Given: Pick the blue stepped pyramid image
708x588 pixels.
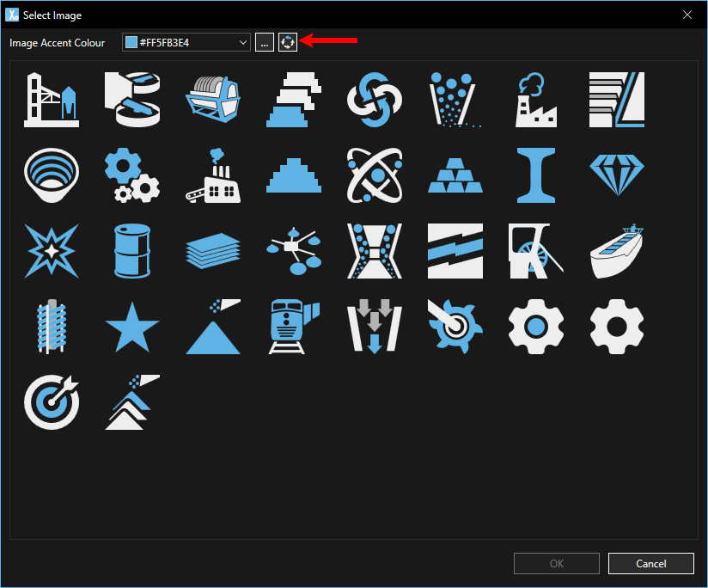Looking at the screenshot, I should (294, 175).
